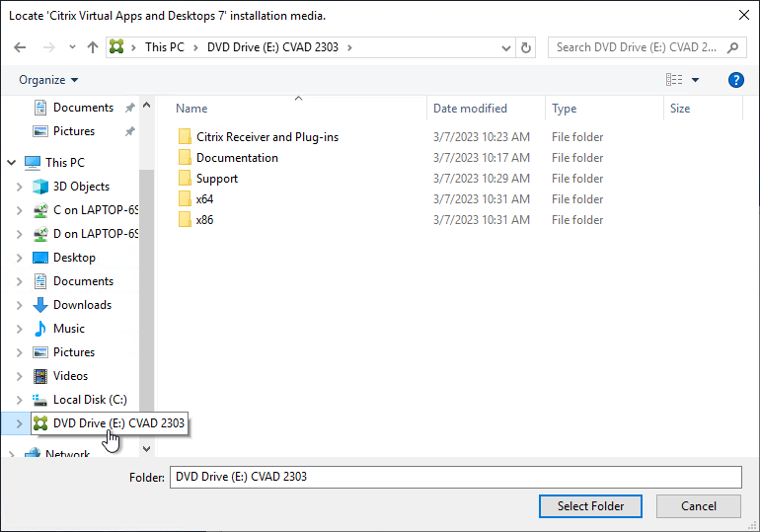760x532 pixels.
Task: Go back using the left arrow
Action: (x=20, y=47)
